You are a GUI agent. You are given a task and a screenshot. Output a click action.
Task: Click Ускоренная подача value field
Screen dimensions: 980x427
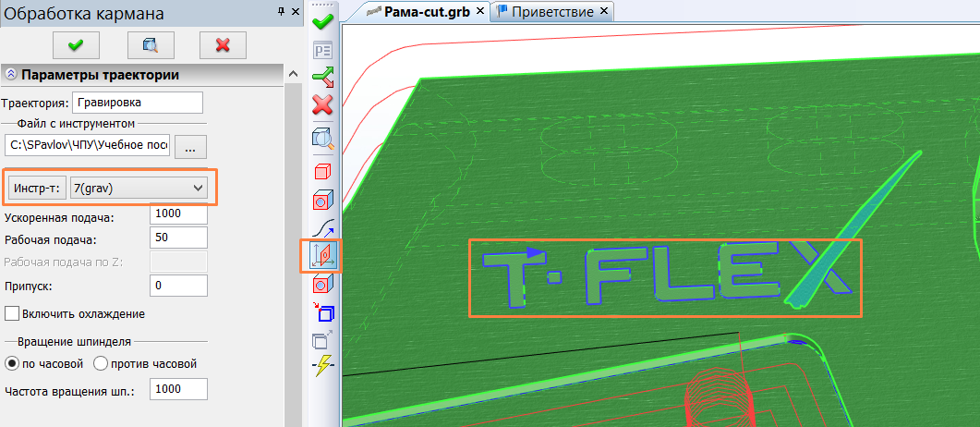pyautogui.click(x=179, y=213)
